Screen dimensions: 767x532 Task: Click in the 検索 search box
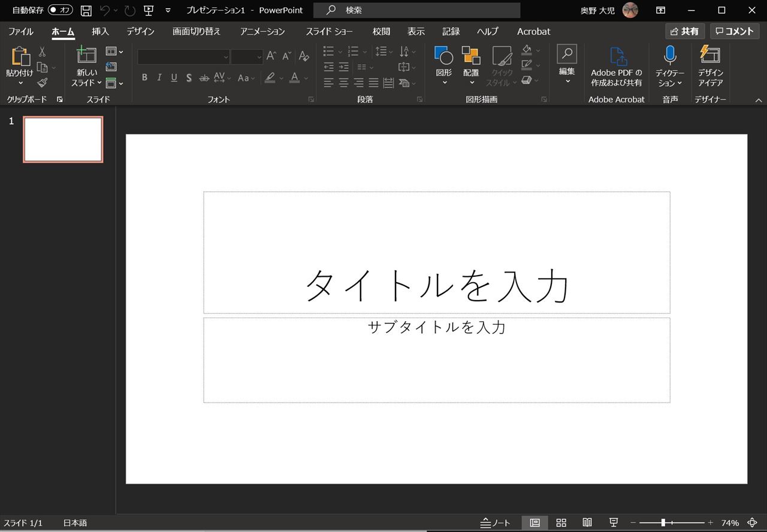click(x=416, y=10)
